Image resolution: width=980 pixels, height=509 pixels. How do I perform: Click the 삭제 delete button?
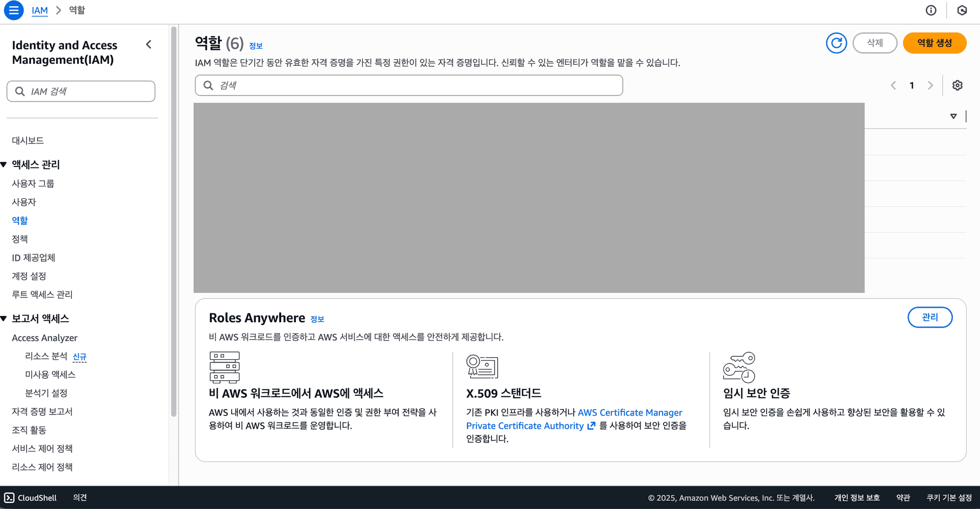click(875, 43)
